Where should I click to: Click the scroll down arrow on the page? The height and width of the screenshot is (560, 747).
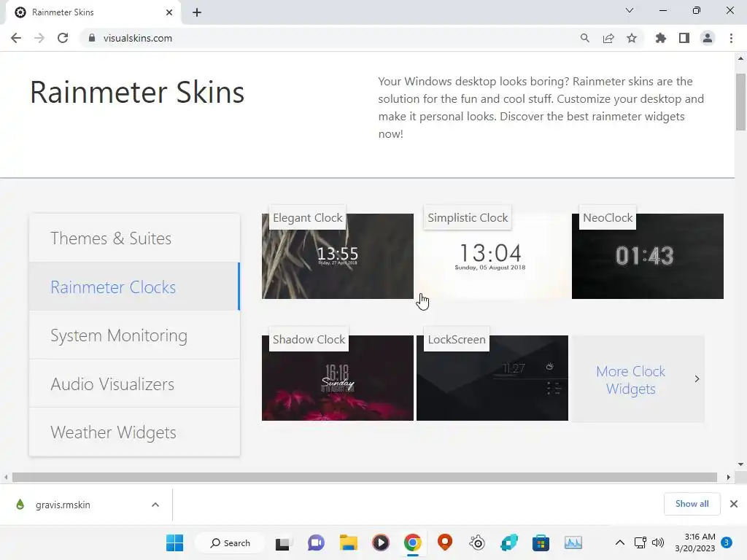point(740,464)
